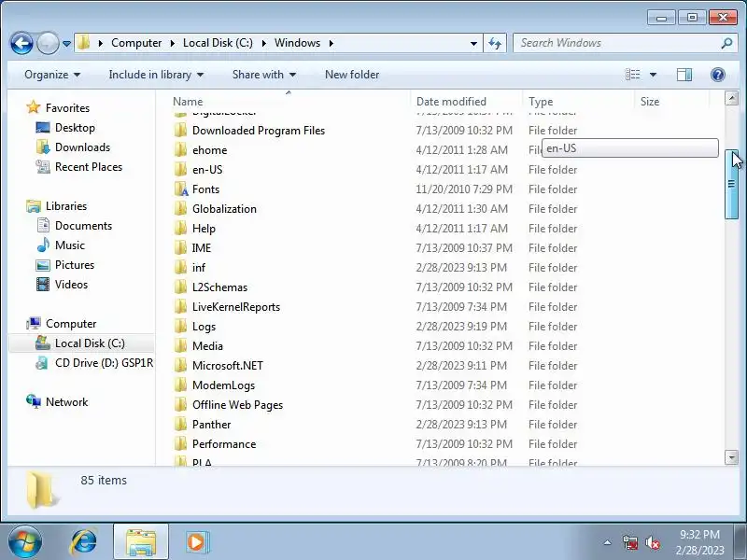Image resolution: width=747 pixels, height=560 pixels.
Task: Open the address bar history dropdown
Action: pos(473,43)
